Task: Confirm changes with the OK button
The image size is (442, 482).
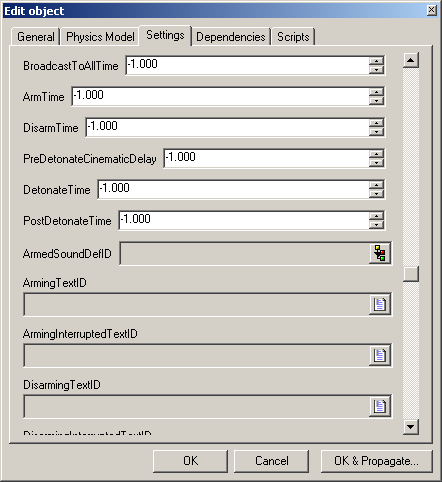Action: point(190,461)
